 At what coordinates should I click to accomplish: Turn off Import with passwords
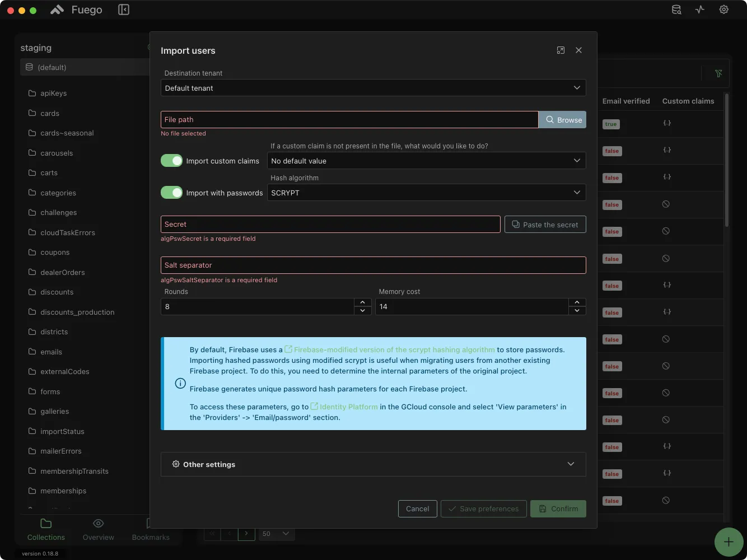click(x=171, y=192)
